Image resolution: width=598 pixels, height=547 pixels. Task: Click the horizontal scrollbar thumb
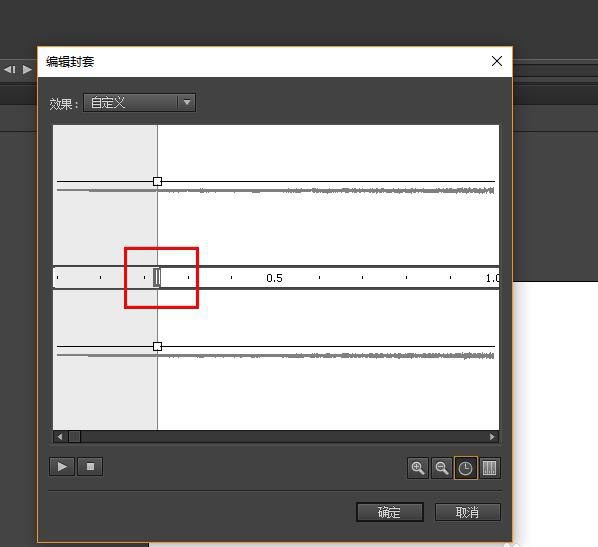click(74, 436)
